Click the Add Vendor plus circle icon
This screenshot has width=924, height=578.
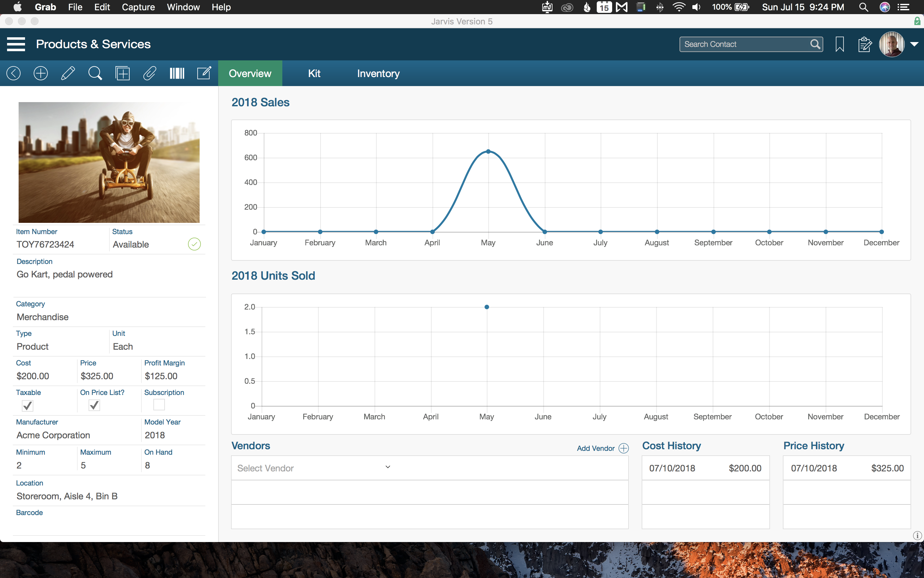623,448
